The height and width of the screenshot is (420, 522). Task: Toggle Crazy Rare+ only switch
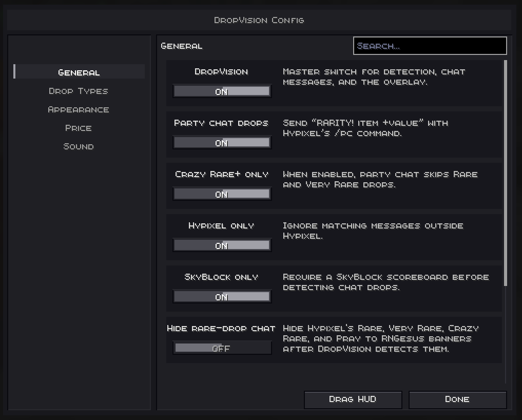coord(222,194)
